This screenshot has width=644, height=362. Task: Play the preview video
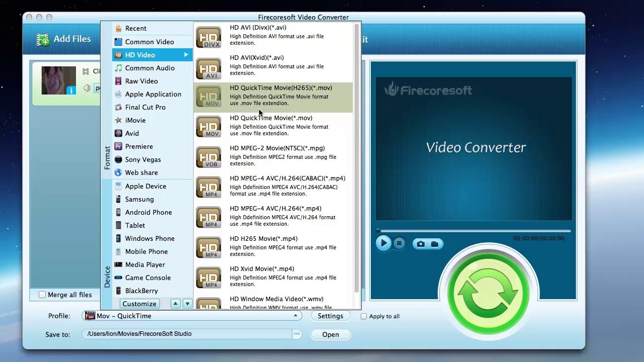tap(383, 243)
